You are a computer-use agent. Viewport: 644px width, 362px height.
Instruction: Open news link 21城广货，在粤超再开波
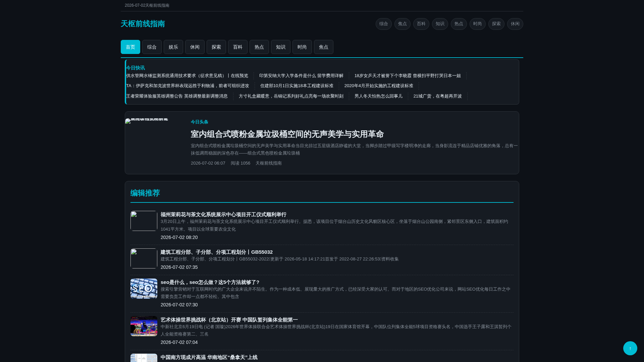coord(437,96)
